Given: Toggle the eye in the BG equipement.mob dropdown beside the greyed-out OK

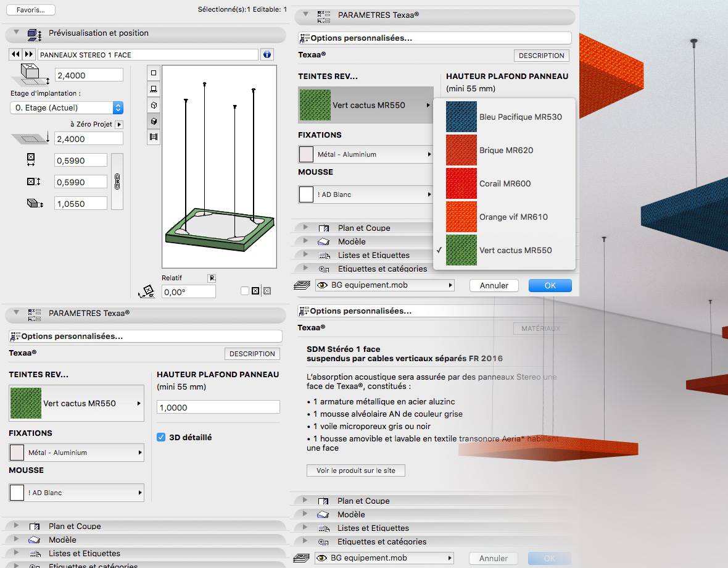Looking at the screenshot, I should pos(322,558).
